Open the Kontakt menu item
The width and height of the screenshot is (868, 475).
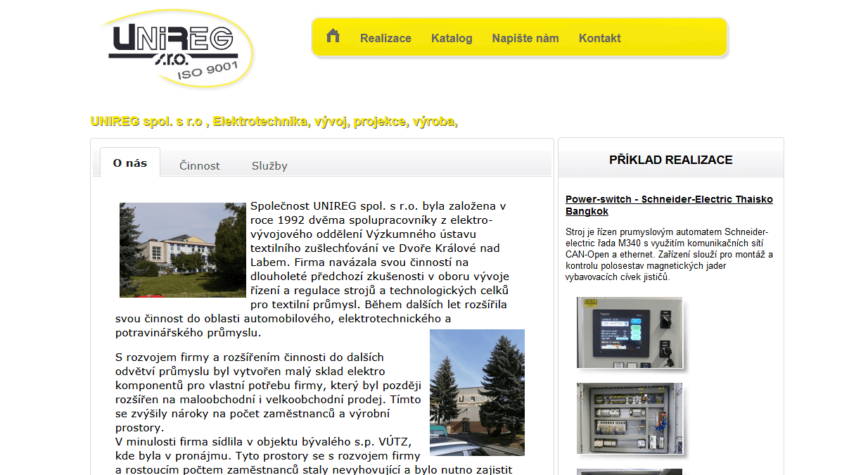pos(600,38)
